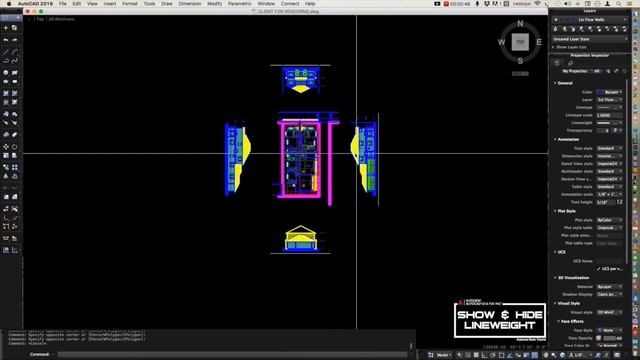Toggle UCS per viewport checkbox
The image size is (640, 360).
pyautogui.click(x=598, y=269)
